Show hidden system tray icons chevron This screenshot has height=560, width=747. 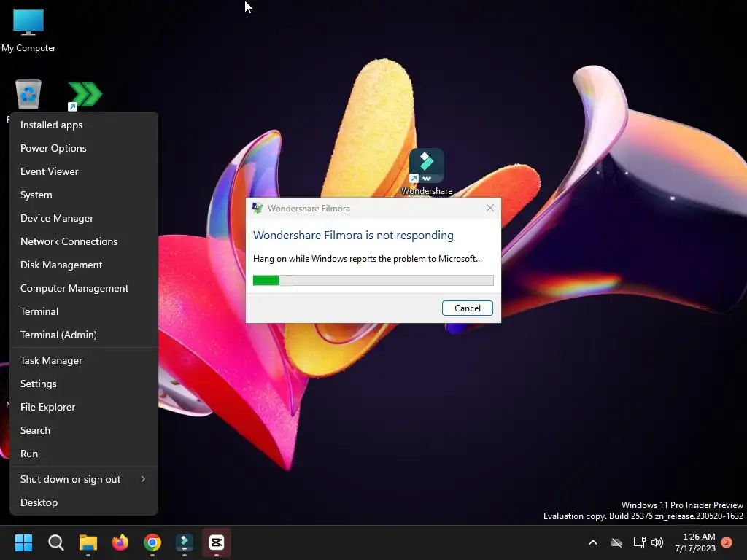[593, 542]
